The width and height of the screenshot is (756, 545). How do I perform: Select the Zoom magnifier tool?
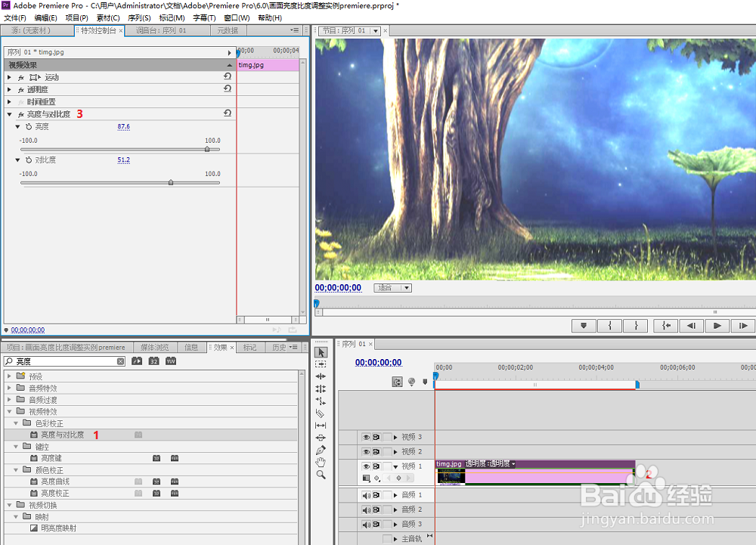pos(321,475)
